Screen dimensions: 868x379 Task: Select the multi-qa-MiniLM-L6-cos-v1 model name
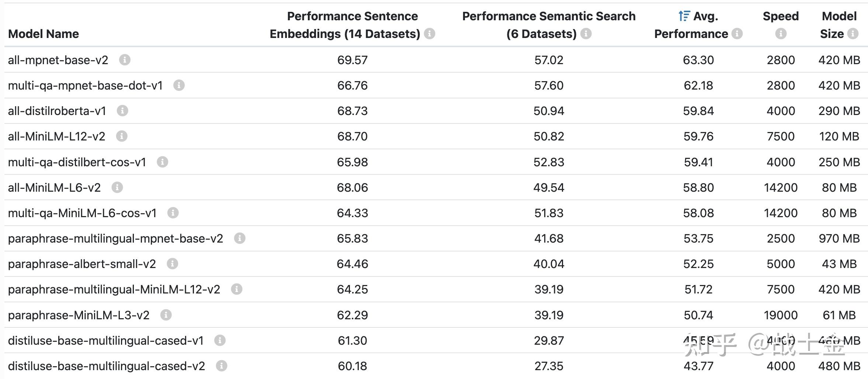click(x=82, y=213)
